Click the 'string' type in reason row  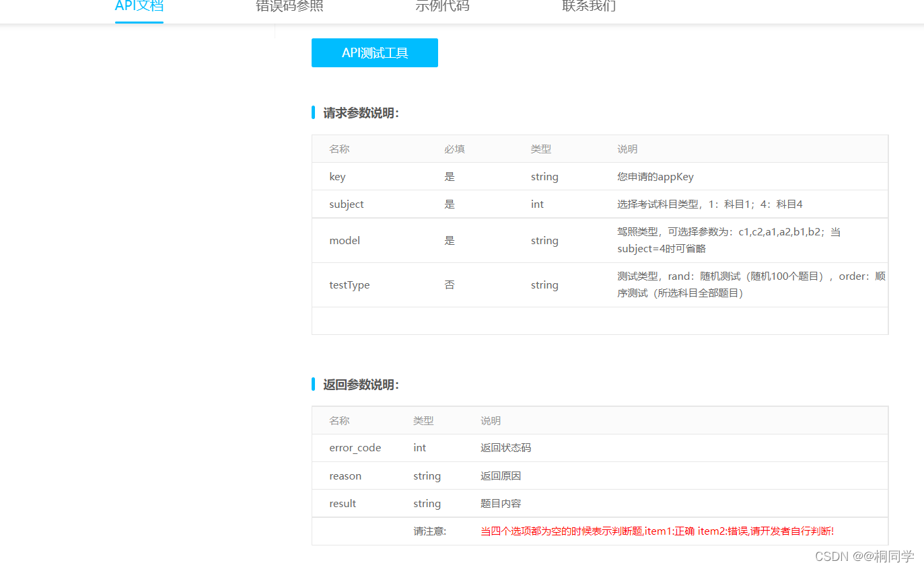tap(427, 476)
